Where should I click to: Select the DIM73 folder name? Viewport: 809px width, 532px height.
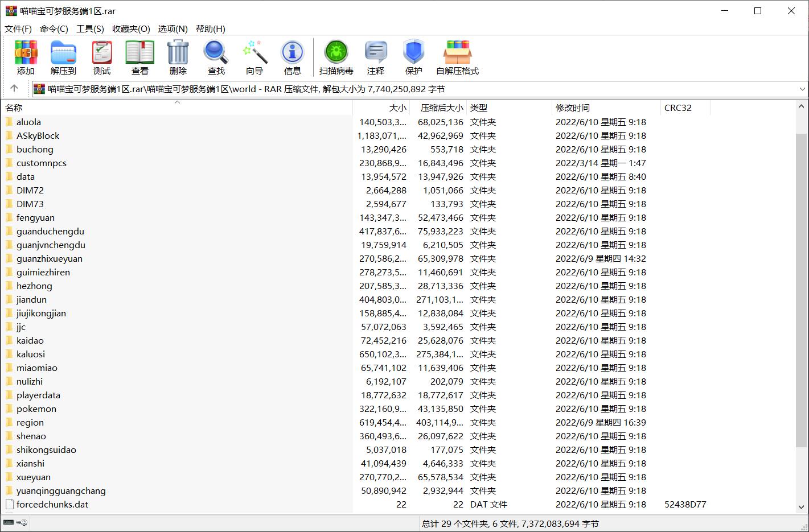click(30, 204)
